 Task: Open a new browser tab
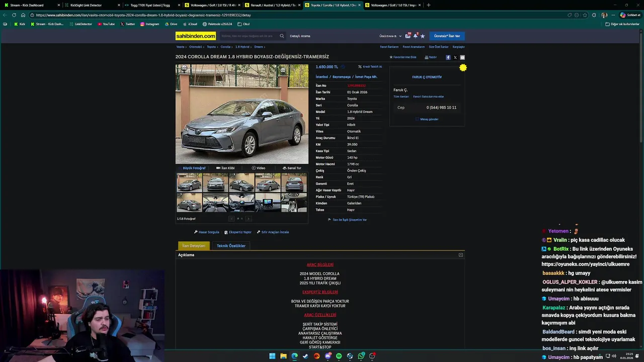pos(428,5)
